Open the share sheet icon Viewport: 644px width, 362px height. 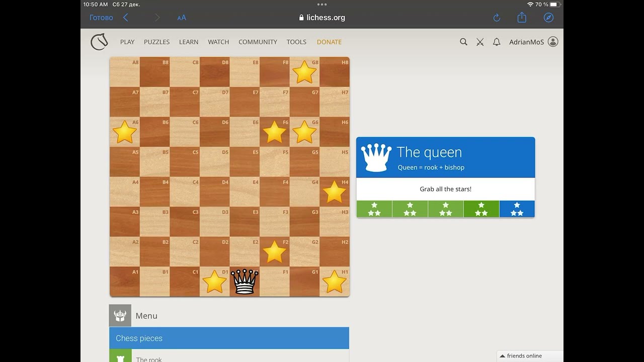pos(522,17)
